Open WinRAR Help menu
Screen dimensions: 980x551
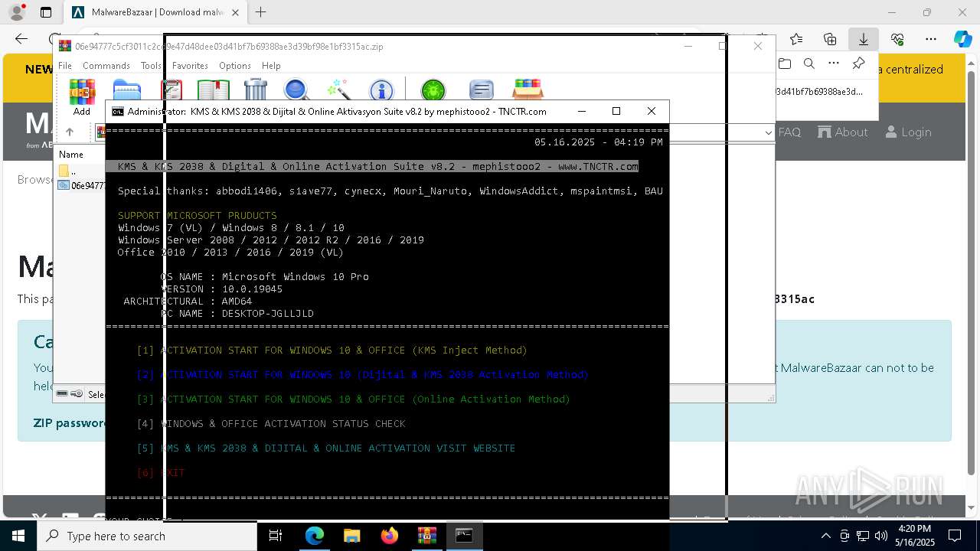(x=271, y=66)
